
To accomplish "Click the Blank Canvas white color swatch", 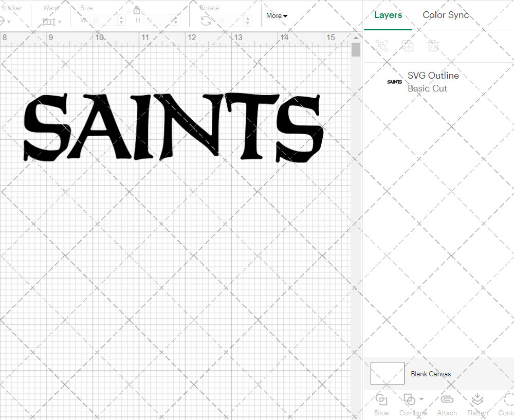I will (x=387, y=374).
